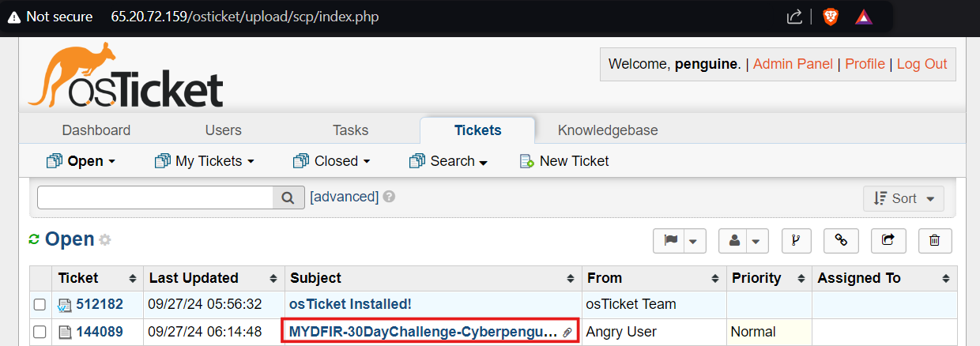Click the green refresh icon beside Open
The image size is (980, 346).
(34, 239)
